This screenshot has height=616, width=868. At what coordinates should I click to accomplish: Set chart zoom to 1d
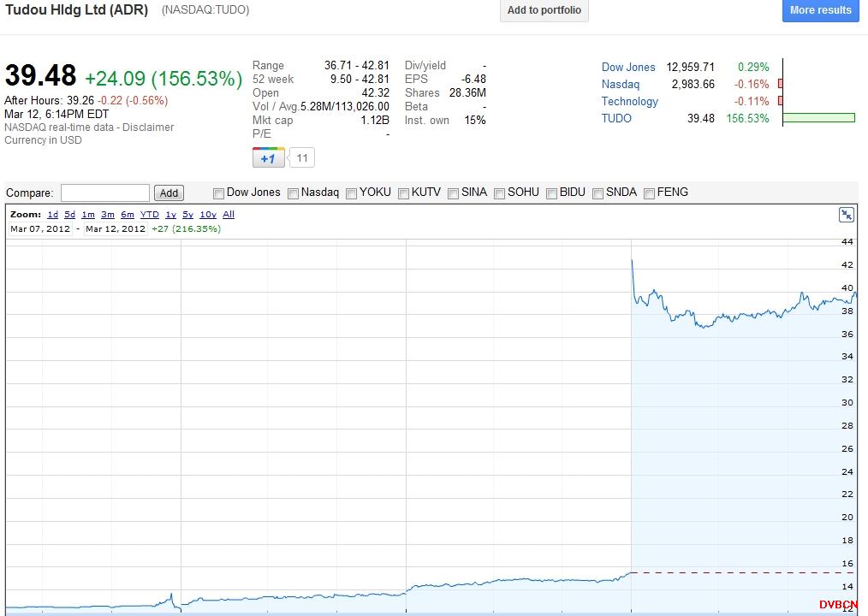[53, 215]
